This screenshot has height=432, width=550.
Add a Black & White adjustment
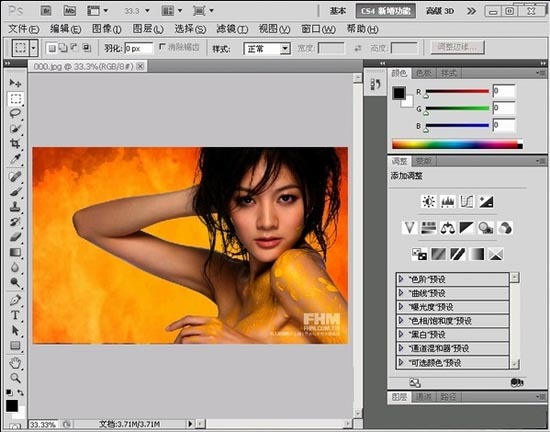[467, 228]
